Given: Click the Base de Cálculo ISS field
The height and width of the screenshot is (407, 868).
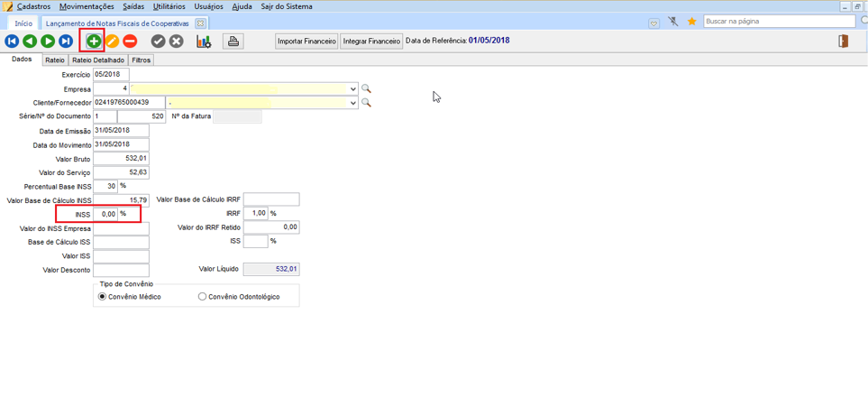Looking at the screenshot, I should point(122,243).
